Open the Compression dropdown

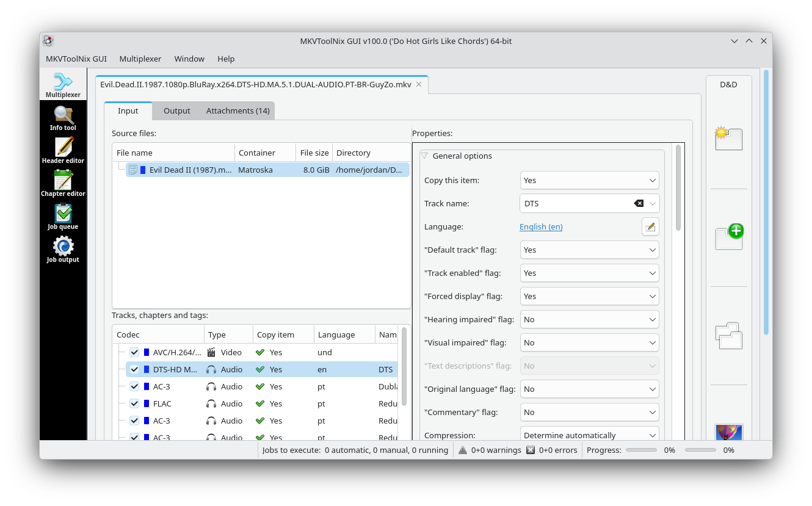click(589, 434)
